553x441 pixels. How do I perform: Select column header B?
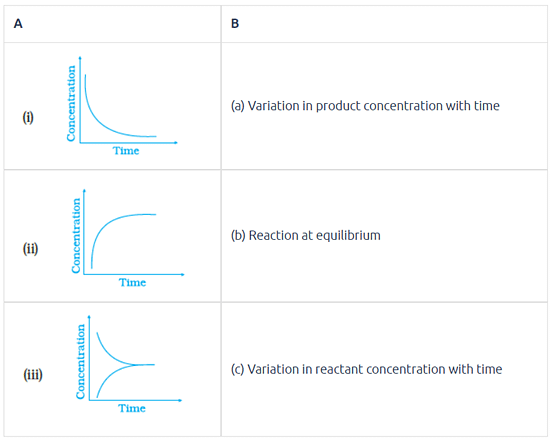pos(235,24)
